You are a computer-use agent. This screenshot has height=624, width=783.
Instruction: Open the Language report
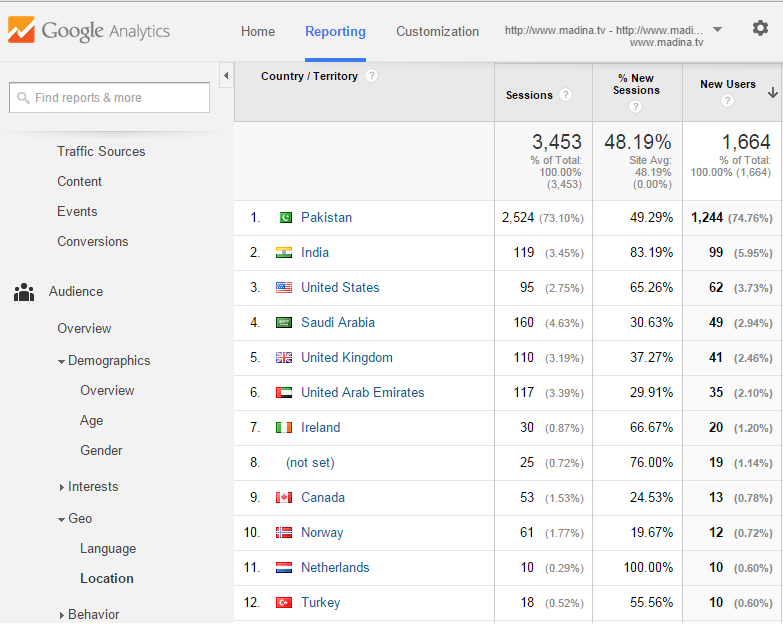pos(108,549)
